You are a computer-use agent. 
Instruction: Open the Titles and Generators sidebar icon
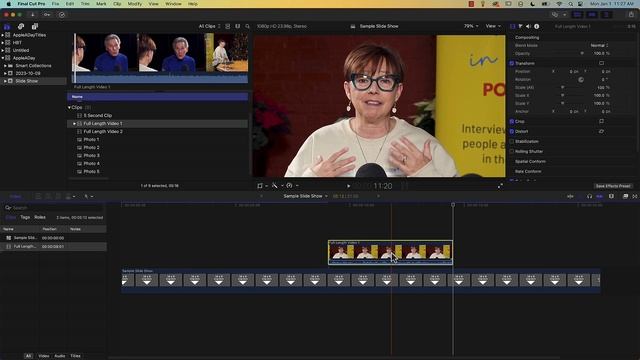click(35, 26)
